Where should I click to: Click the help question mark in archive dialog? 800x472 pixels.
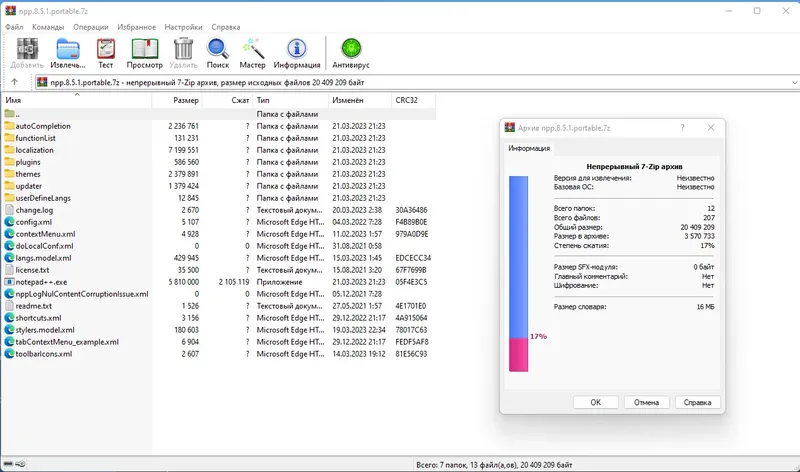pyautogui.click(x=682, y=128)
